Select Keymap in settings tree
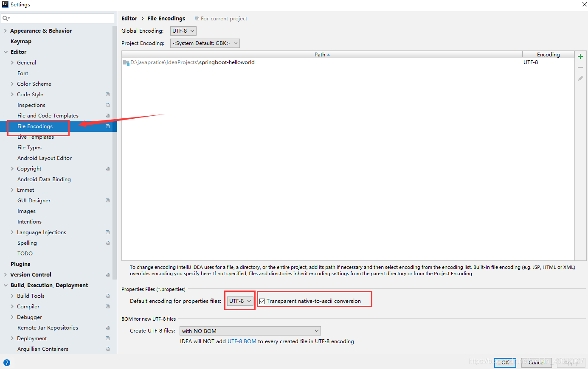Screen dimensions: 588x369 21,42
